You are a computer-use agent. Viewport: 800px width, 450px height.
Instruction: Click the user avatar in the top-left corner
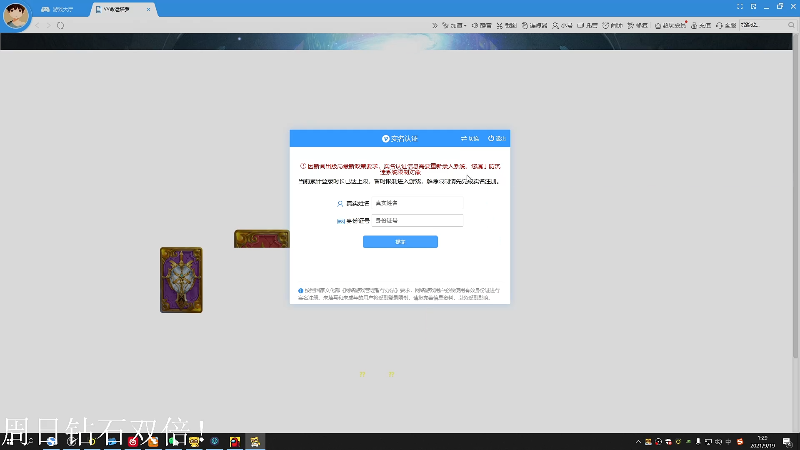pos(16,15)
